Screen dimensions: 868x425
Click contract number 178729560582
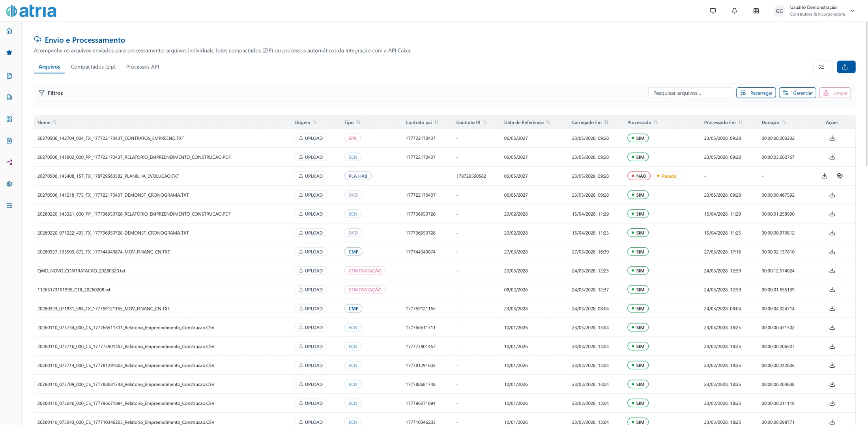(x=471, y=176)
